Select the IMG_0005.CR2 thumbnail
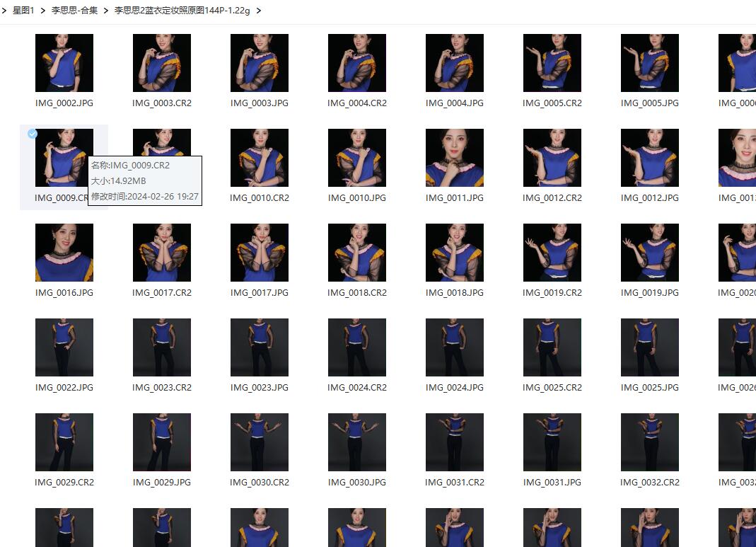Viewport: 756px width, 547px height. pos(552,63)
